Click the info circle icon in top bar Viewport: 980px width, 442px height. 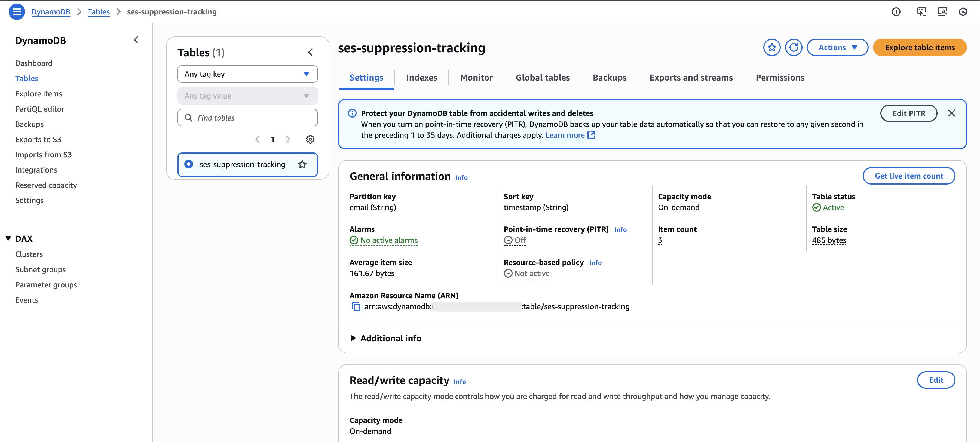pyautogui.click(x=896, y=12)
